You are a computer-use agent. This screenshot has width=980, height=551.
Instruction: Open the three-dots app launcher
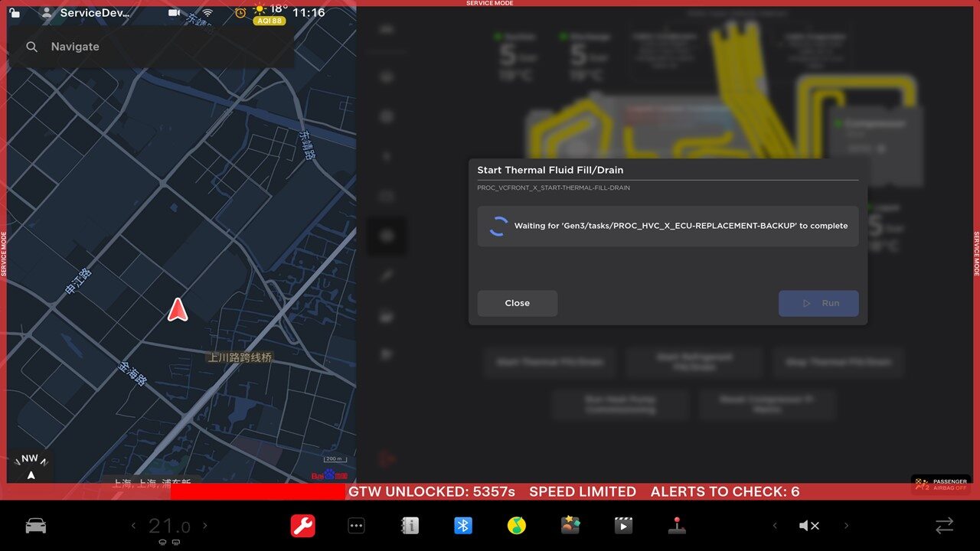tap(357, 526)
